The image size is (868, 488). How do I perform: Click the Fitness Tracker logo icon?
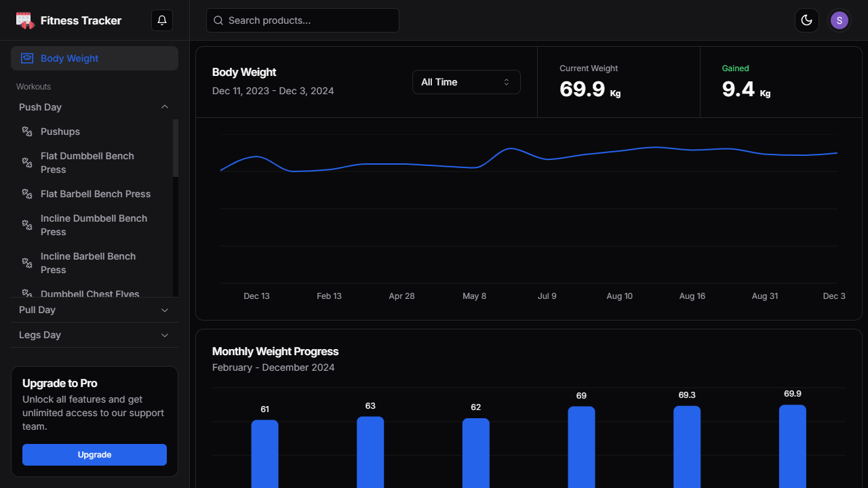25,20
